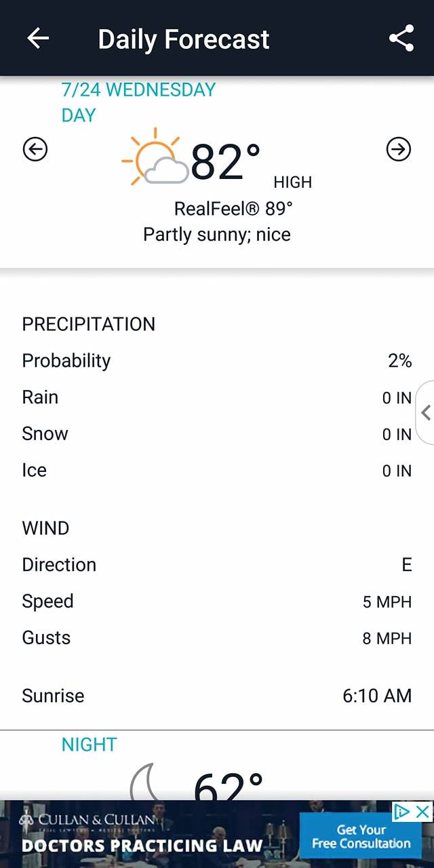This screenshot has height=868, width=434.
Task: Select the wind Gusts 8 MPH row
Action: 217,638
